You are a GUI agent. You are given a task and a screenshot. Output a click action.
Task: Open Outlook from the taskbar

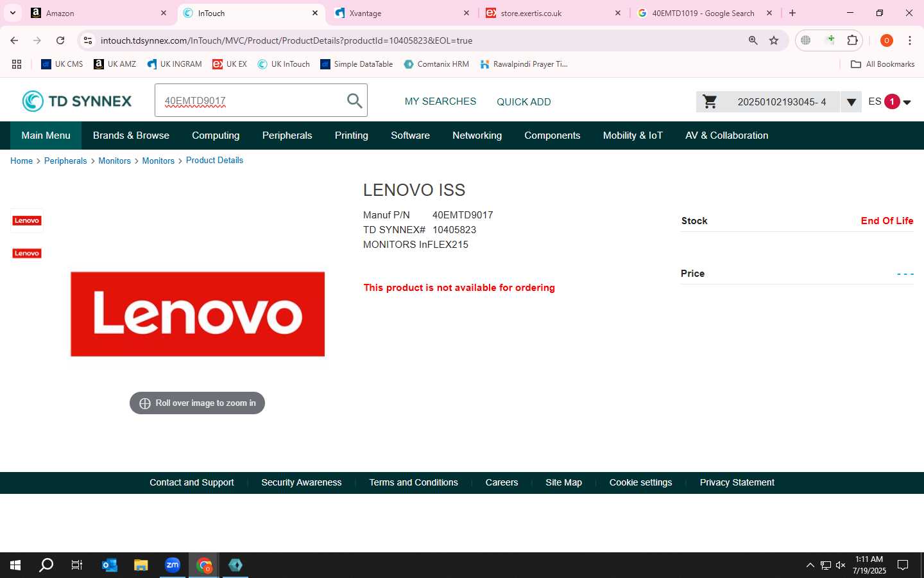click(x=110, y=565)
